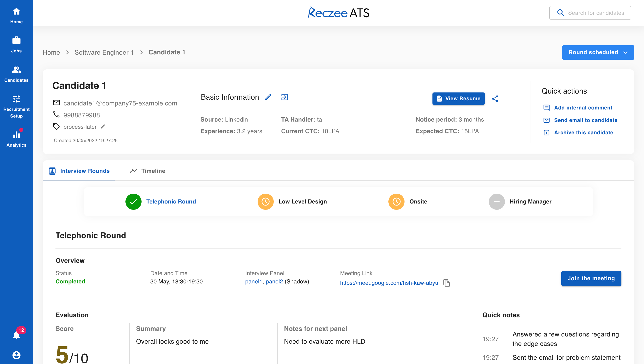Screen dimensions: 644x364
Task: Click the View Resume button
Action: [x=458, y=99]
